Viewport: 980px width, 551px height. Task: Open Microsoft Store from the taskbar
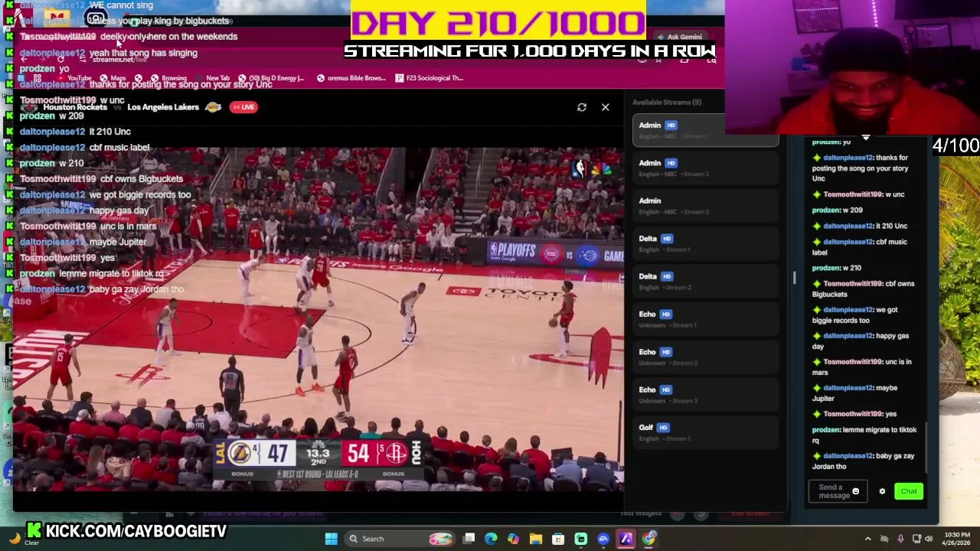(558, 539)
